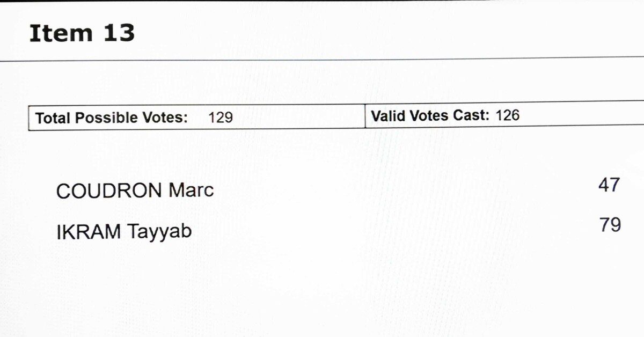The image size is (644, 337).
Task: Click the 47 vote count
Action: pyautogui.click(x=609, y=185)
